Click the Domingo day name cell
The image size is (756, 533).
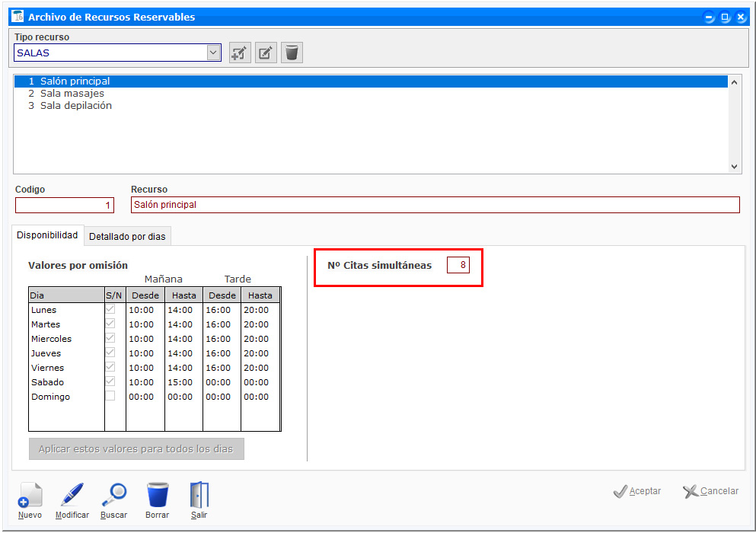[x=66, y=397]
